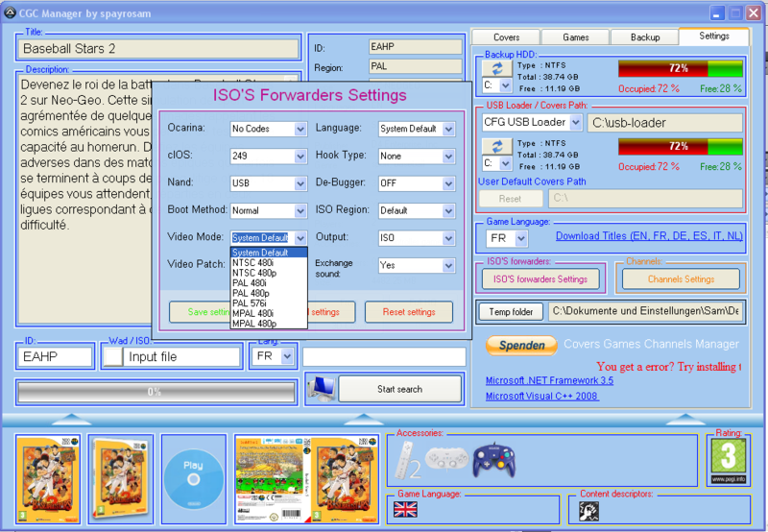Click the Start search button
Image resolution: width=768 pixels, height=532 pixels.
click(x=399, y=389)
